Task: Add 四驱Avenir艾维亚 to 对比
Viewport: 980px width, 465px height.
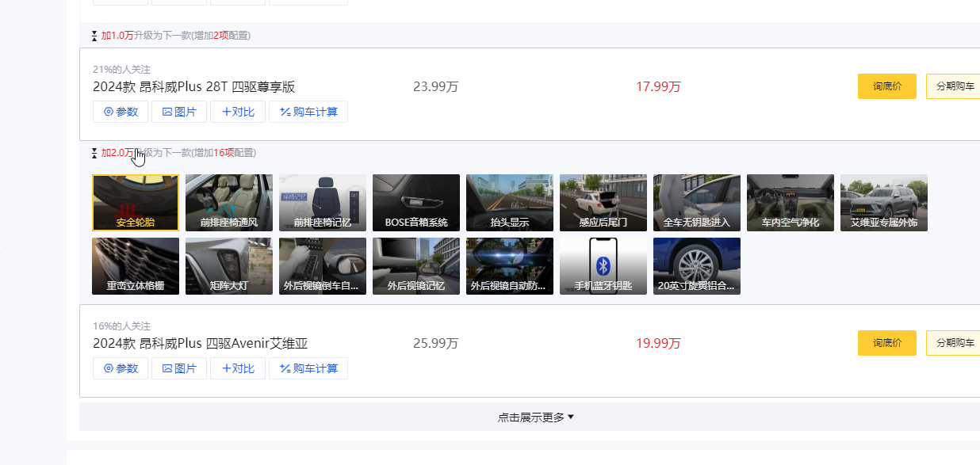Action: click(238, 368)
